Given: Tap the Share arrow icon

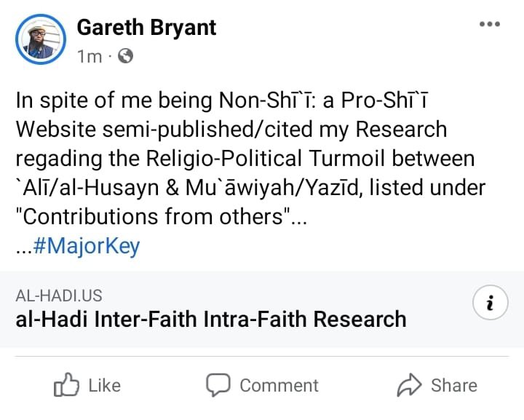Looking at the screenshot, I should tap(409, 385).
